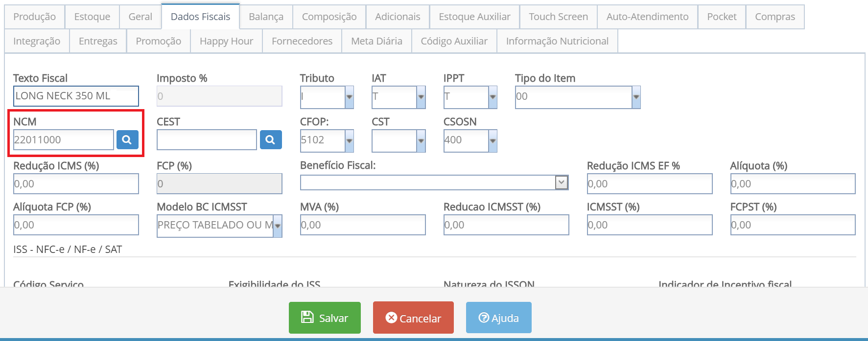Focus the Redução ICMS (%) field
The height and width of the screenshot is (341, 868).
[76, 184]
